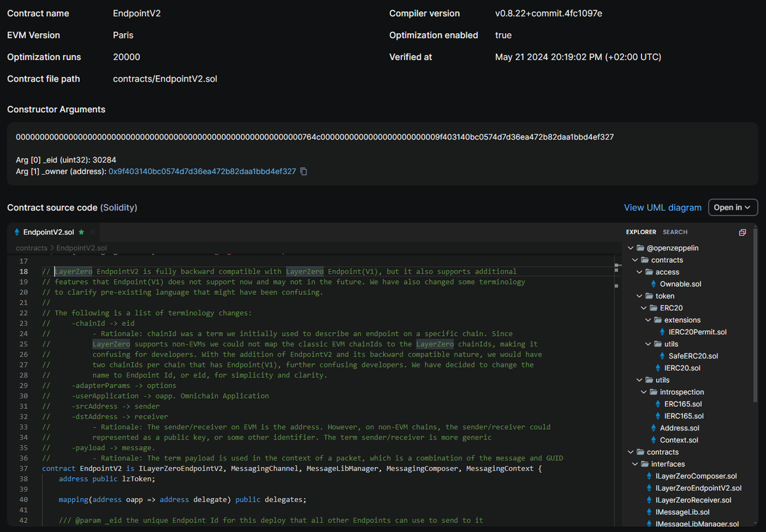Open ILayerZeroEndpointV2.sol in the explorer

click(x=698, y=488)
